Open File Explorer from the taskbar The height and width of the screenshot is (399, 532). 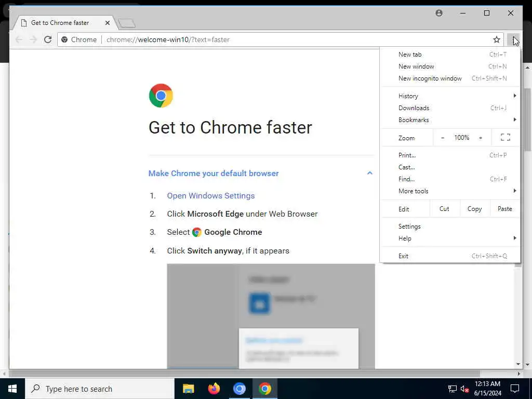(188, 389)
